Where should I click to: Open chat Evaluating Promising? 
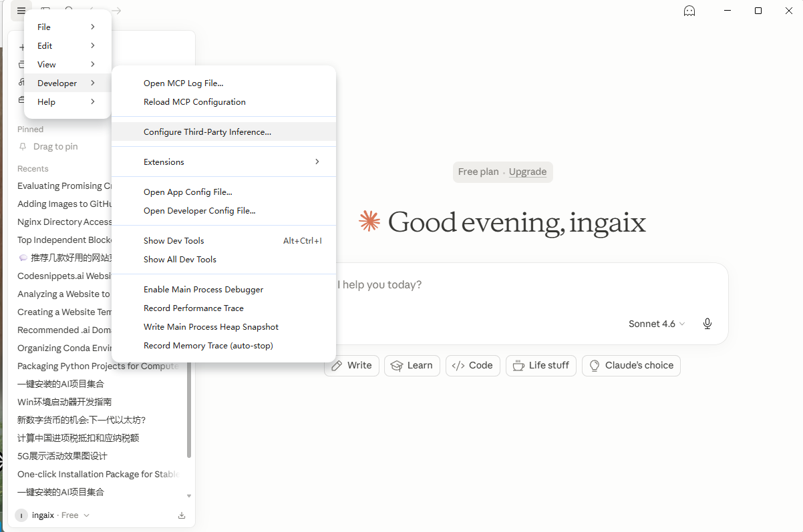pos(64,186)
